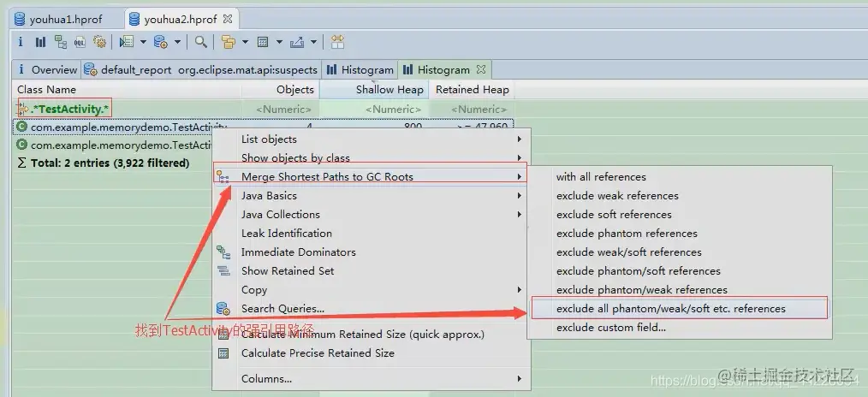Switch to the youhua1.hprof editor tab

click(x=66, y=20)
